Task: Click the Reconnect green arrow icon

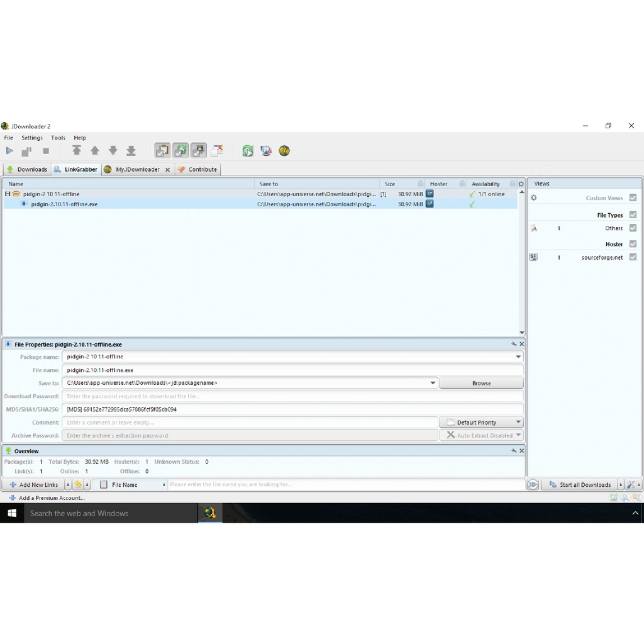Action: (248, 151)
